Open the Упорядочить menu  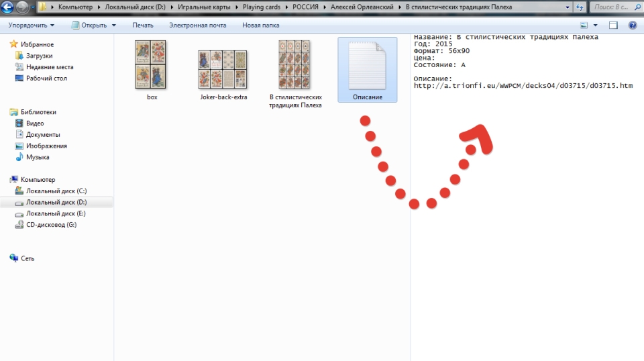click(32, 25)
